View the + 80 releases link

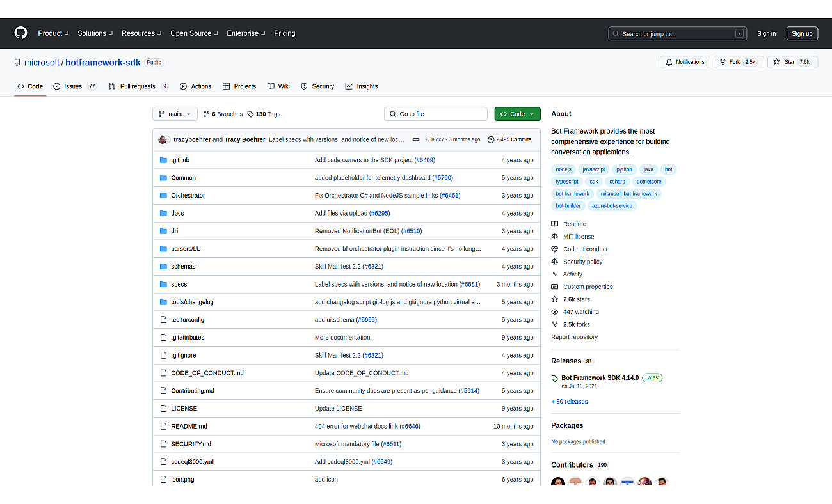tap(570, 402)
